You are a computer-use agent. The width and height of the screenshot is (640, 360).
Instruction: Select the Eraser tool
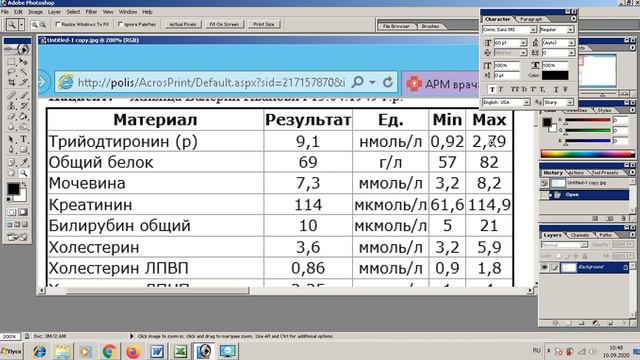pos(11,117)
